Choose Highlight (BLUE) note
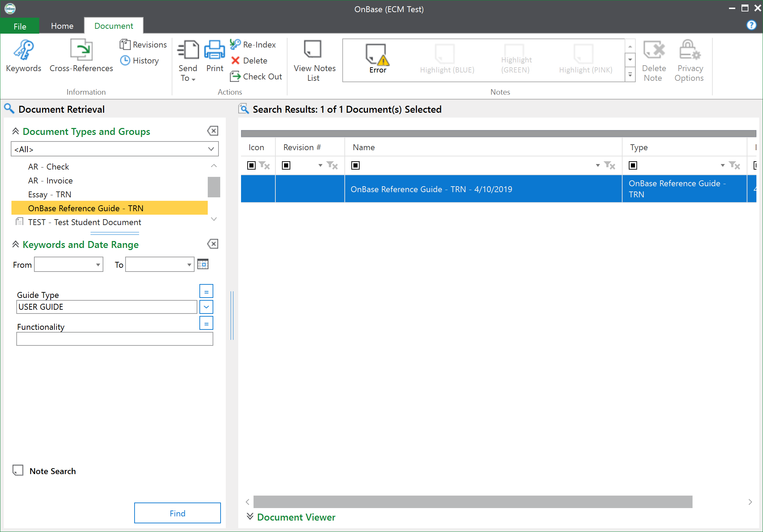Screen dimensions: 763x532 tap(447, 59)
